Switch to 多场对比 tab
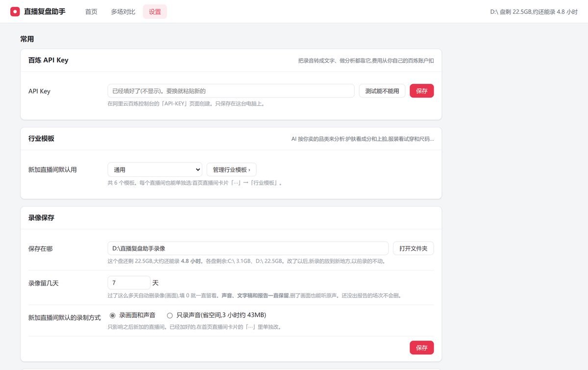The height and width of the screenshot is (370, 588). click(x=123, y=12)
